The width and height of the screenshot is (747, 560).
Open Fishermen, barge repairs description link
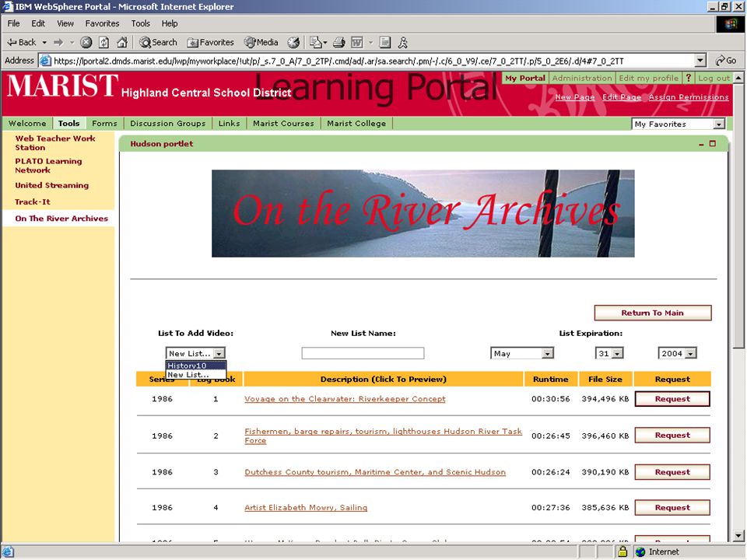pos(383,436)
